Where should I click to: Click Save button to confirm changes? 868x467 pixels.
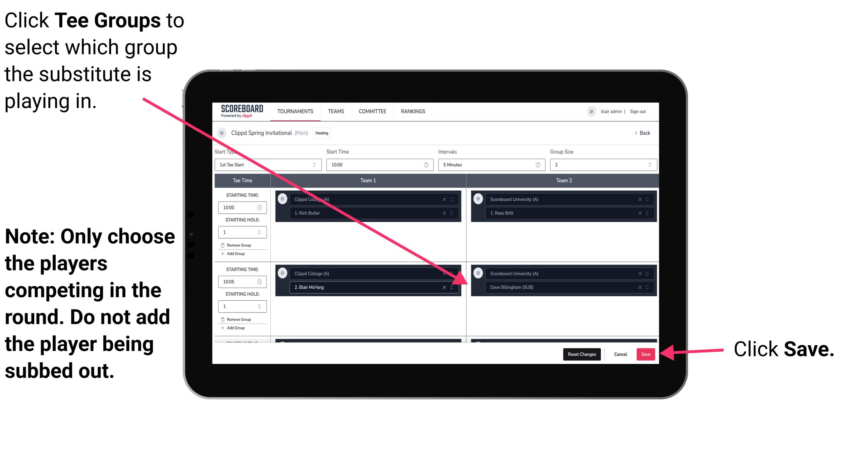(x=646, y=354)
